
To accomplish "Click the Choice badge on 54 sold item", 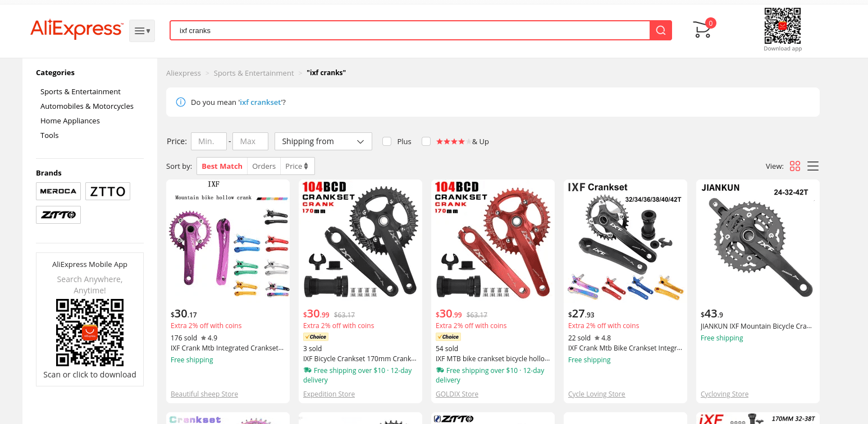I will [x=448, y=337].
